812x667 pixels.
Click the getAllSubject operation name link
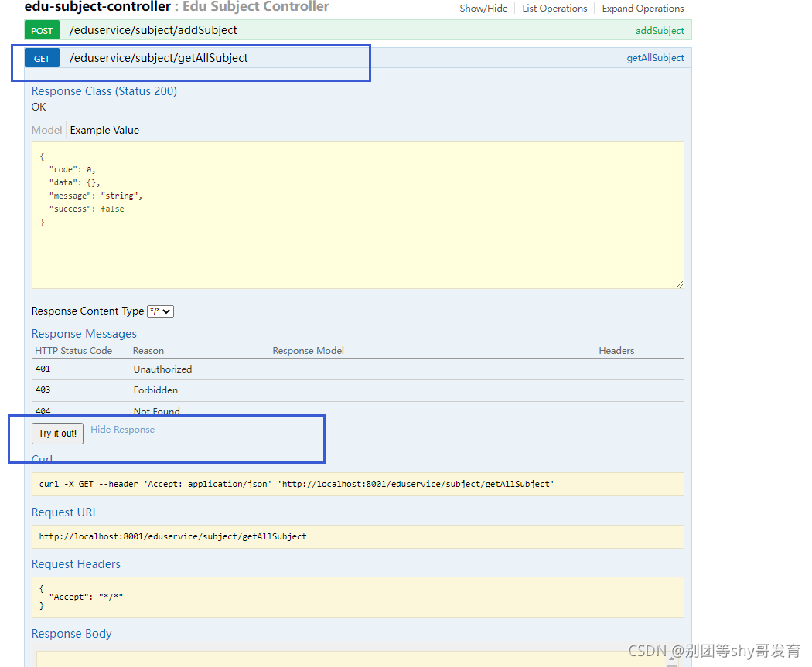click(x=655, y=58)
